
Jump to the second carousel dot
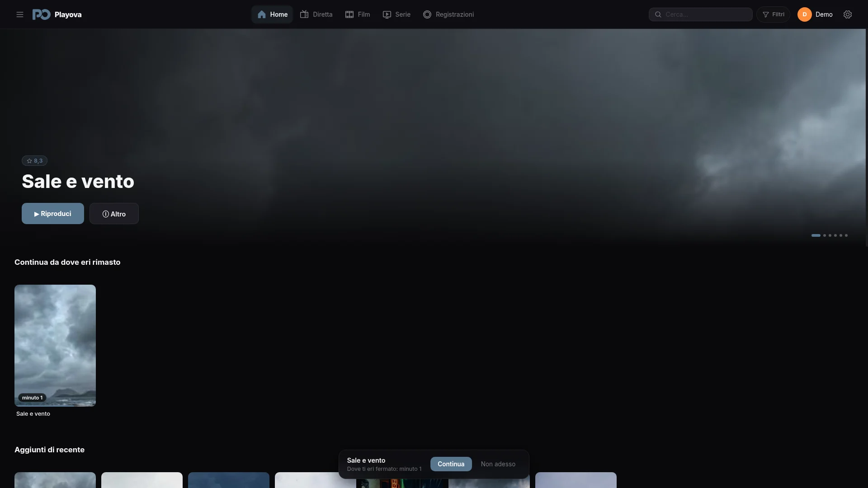825,235
